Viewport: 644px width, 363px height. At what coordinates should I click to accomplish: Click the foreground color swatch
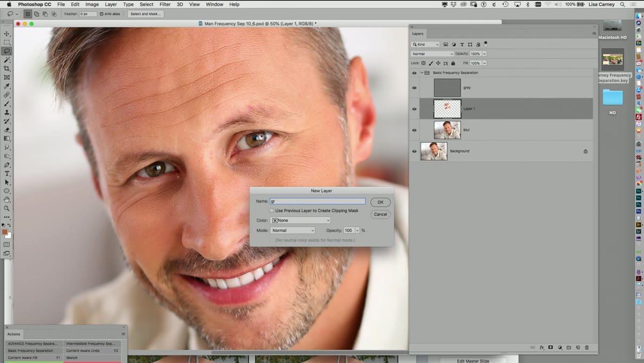point(5,232)
